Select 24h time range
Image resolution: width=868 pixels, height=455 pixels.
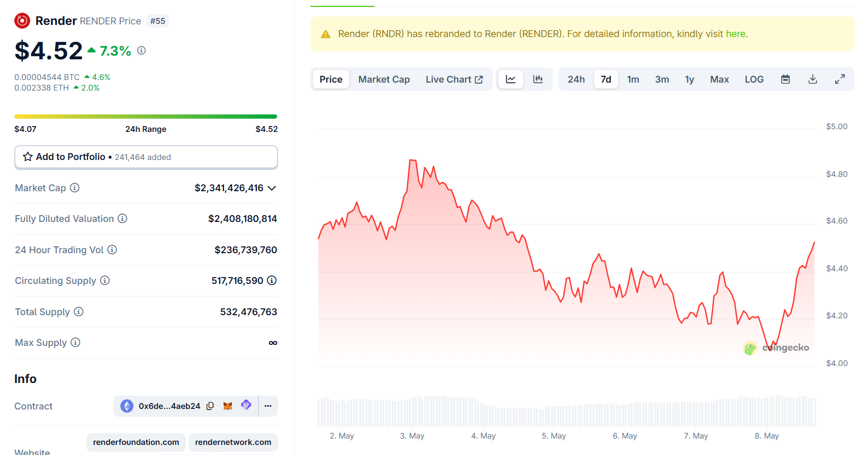pos(576,79)
